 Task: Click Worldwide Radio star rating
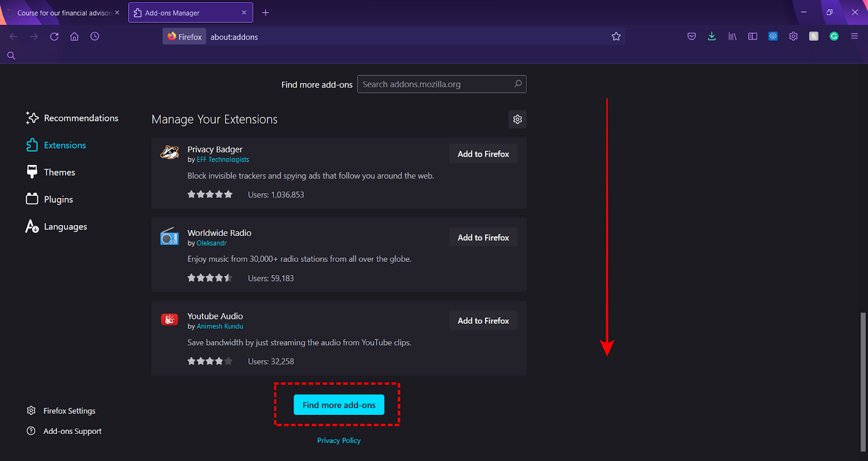point(210,278)
